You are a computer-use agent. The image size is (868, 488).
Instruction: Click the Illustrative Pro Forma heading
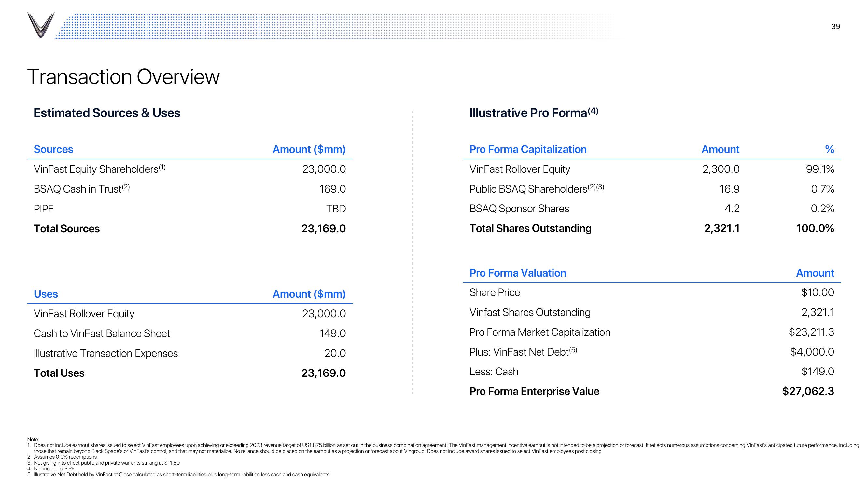click(x=534, y=113)
